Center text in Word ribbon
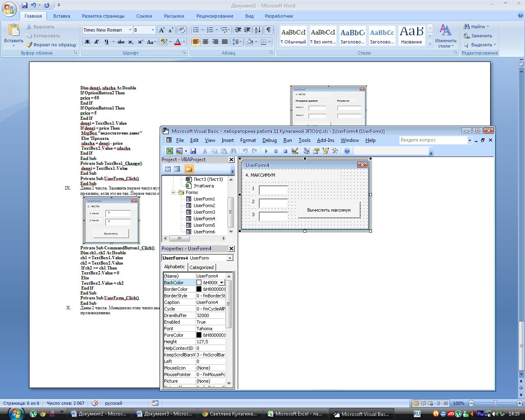 click(x=205, y=42)
